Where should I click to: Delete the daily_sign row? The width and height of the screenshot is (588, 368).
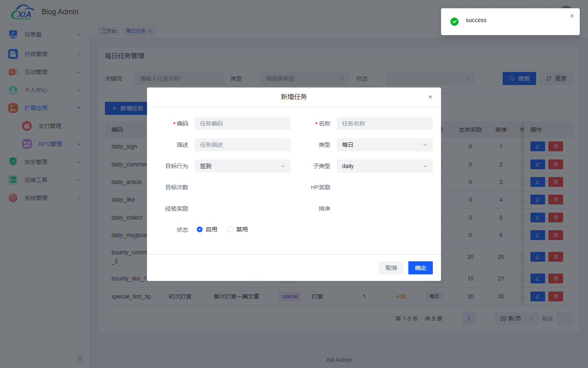click(x=556, y=146)
